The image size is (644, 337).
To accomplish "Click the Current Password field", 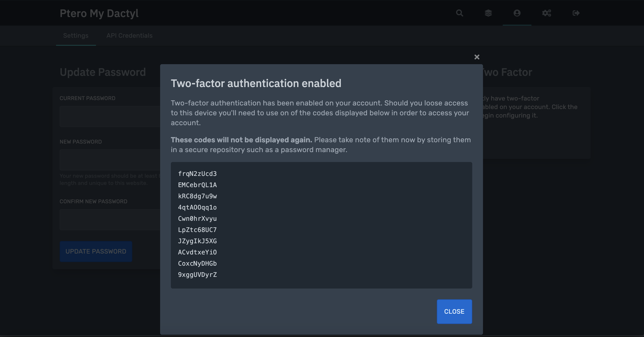I will click(x=110, y=116).
